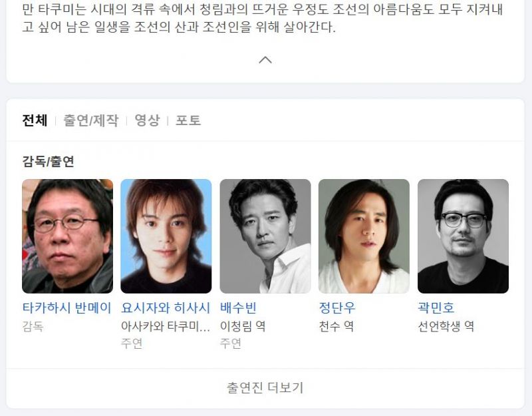Select the 선언학생 역 role label
Screen dimensions: 532x416
click(x=446, y=326)
